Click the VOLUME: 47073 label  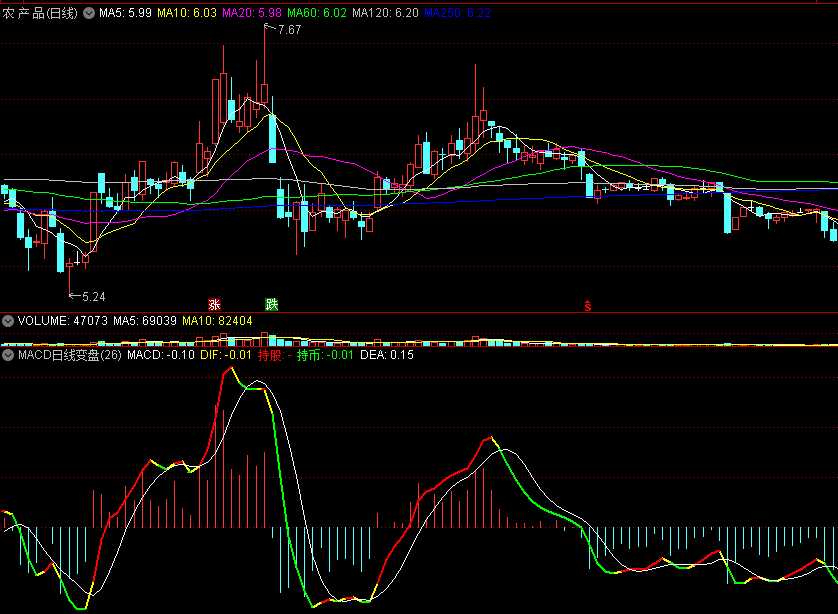coord(63,321)
